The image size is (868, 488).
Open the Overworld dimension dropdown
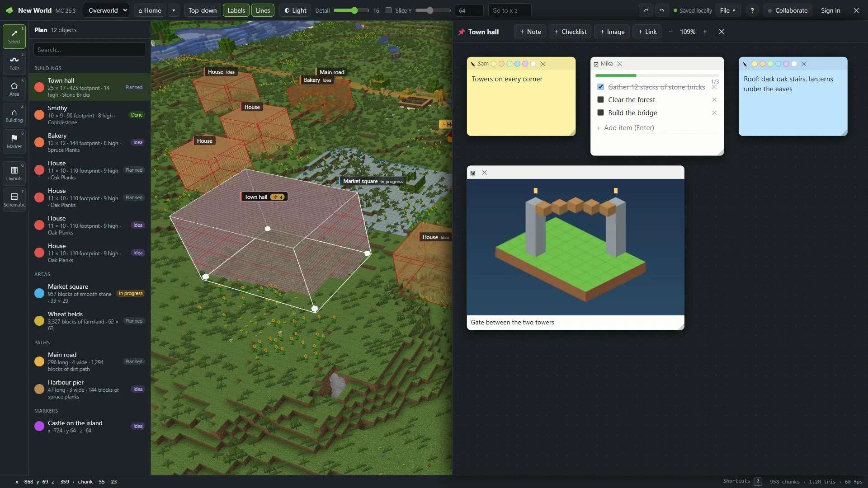[106, 10]
